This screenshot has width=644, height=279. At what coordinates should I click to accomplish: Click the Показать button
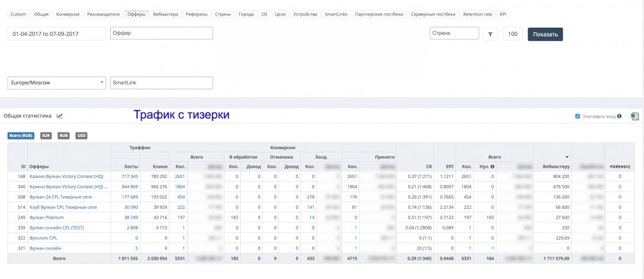tap(545, 35)
